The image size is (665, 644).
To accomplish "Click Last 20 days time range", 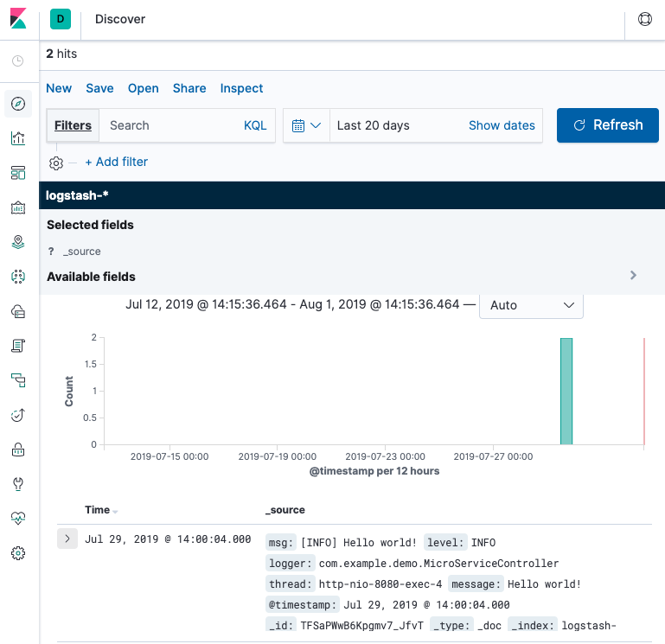I will point(374,125).
